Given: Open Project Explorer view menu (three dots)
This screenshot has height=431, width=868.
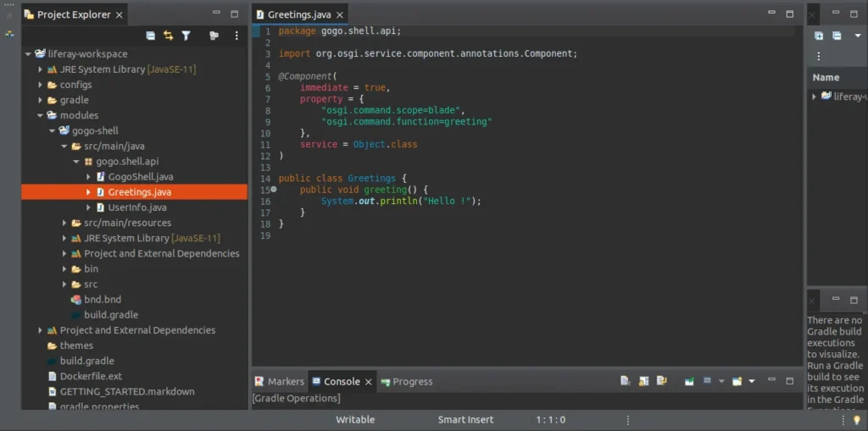Looking at the screenshot, I should pos(236,36).
